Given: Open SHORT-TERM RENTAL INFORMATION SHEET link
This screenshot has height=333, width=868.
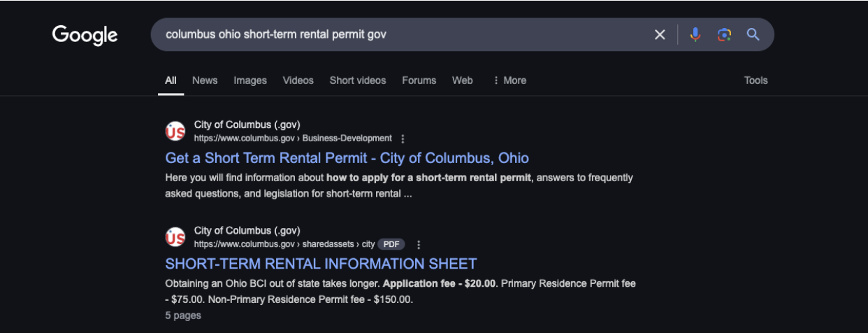Looking at the screenshot, I should (321, 264).
